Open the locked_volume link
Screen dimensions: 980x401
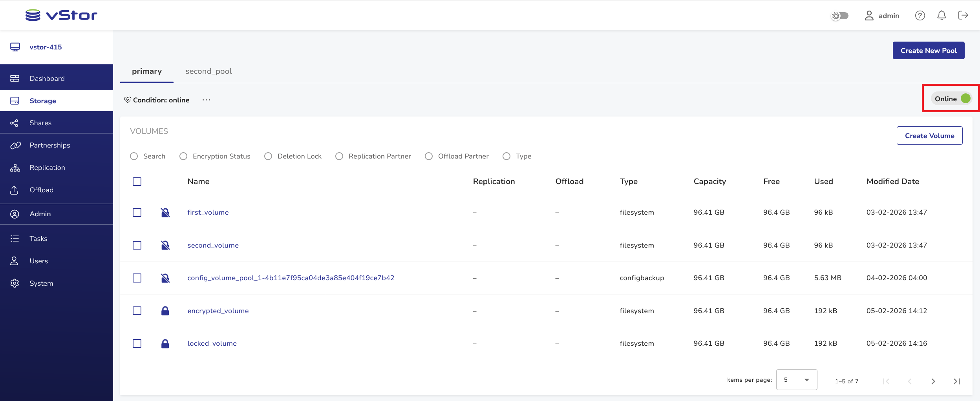tap(212, 343)
